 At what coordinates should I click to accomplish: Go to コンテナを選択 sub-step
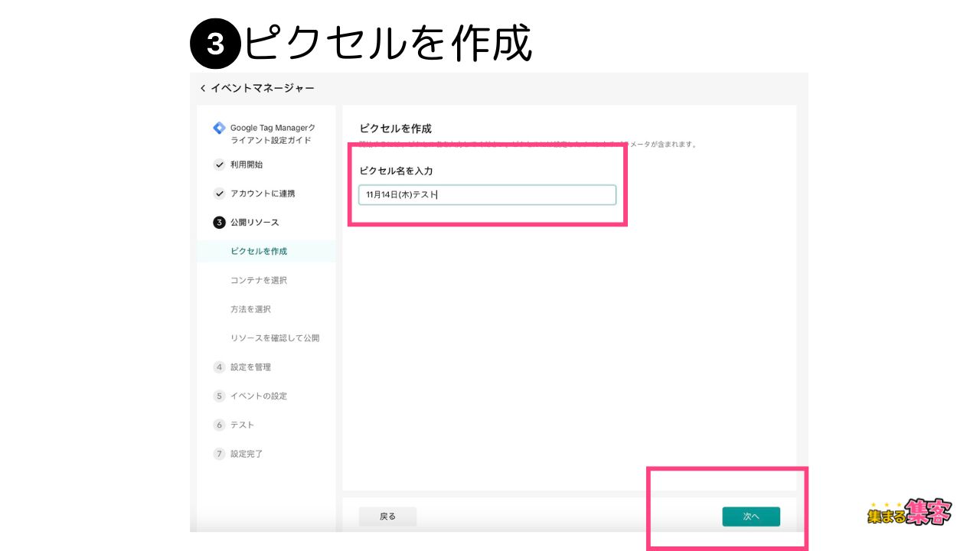click(259, 280)
